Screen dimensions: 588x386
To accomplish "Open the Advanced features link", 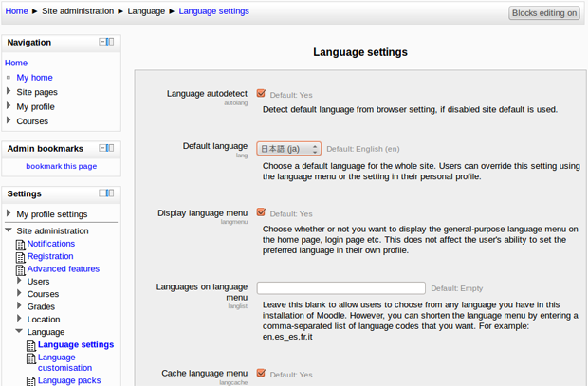I will click(x=63, y=268).
